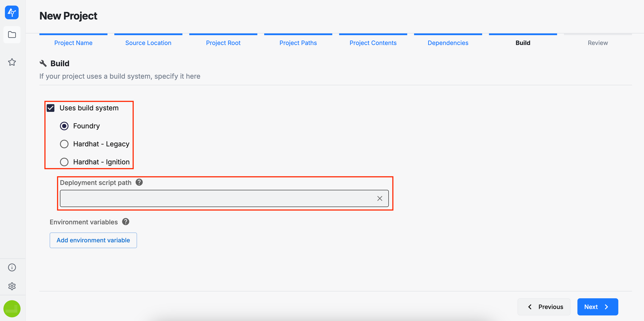
Task: Click Add environment variable button
Action: (93, 240)
